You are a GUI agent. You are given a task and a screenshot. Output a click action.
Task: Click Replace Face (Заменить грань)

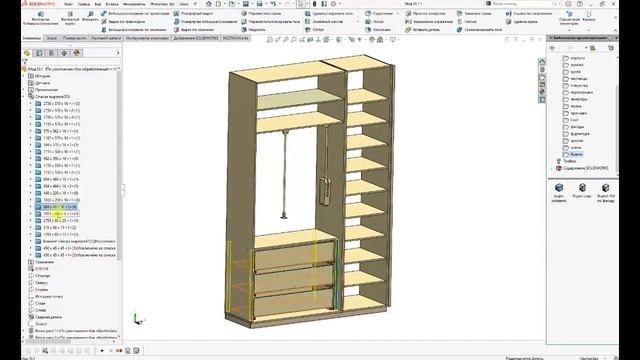[x=474, y=13]
